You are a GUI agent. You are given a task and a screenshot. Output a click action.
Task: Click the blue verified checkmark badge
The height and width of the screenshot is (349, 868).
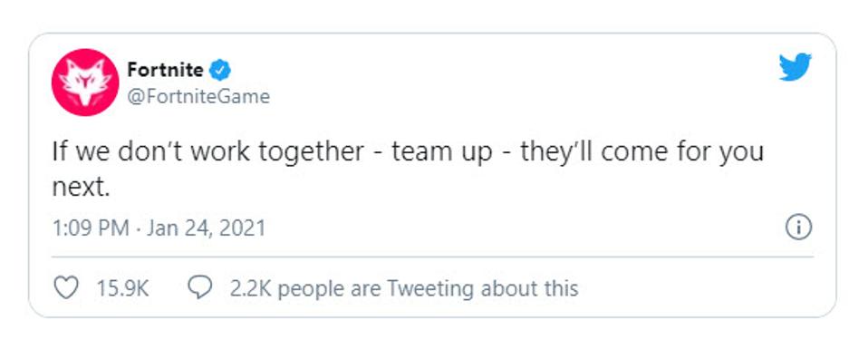[221, 71]
